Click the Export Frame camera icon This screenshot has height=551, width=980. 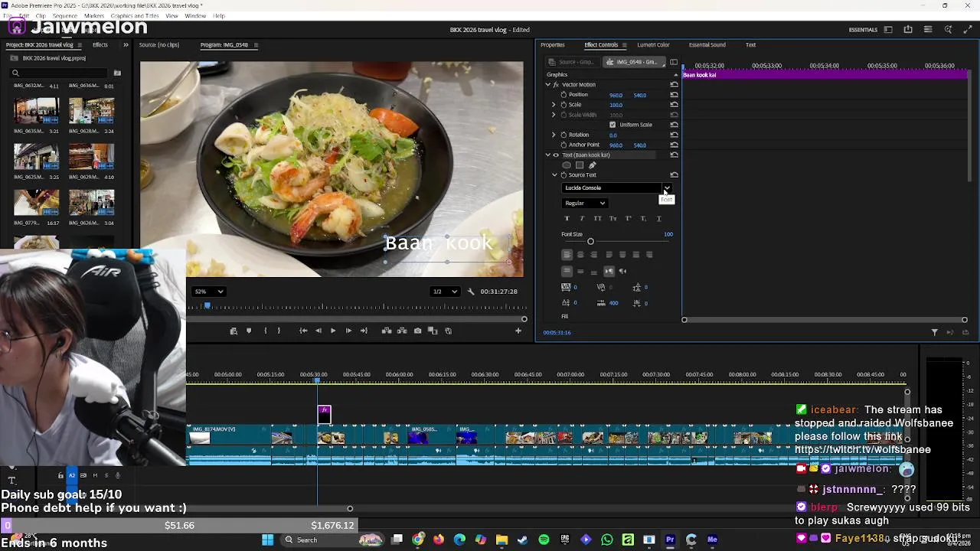[417, 331]
